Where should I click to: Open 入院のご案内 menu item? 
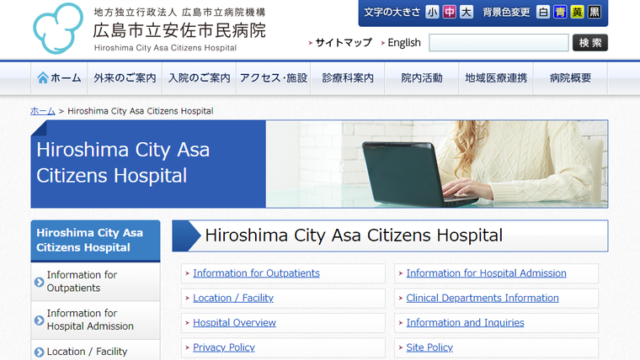click(199, 78)
